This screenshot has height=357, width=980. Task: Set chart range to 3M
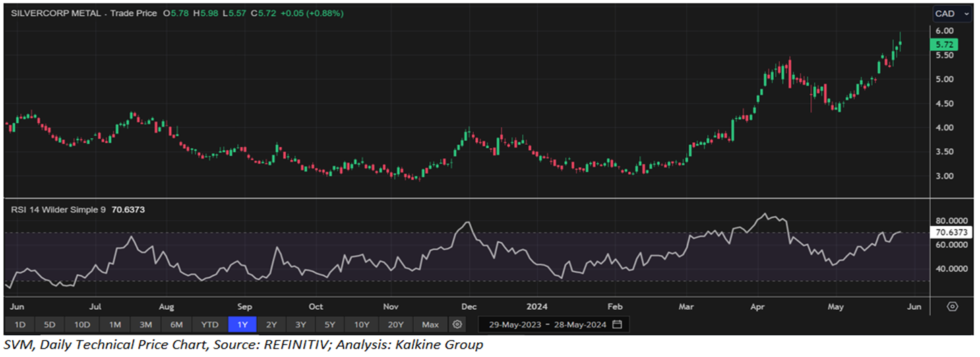coord(146,325)
